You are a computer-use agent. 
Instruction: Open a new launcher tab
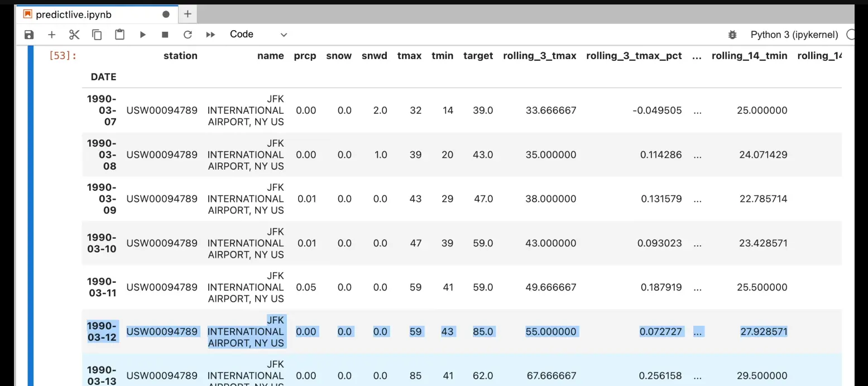click(188, 15)
